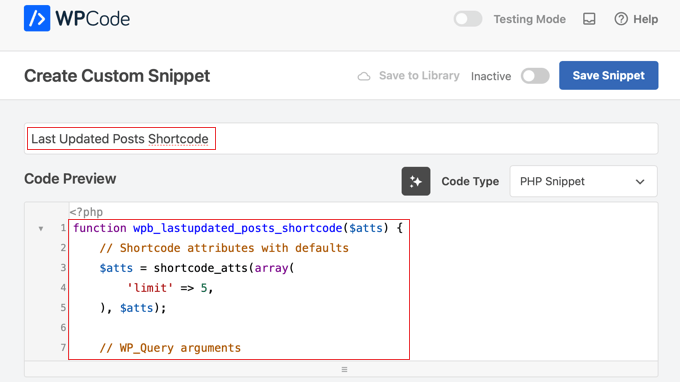The image size is (680, 382).
Task: Click the '// Shortcode attributes with defaults' comment
Action: coord(224,248)
